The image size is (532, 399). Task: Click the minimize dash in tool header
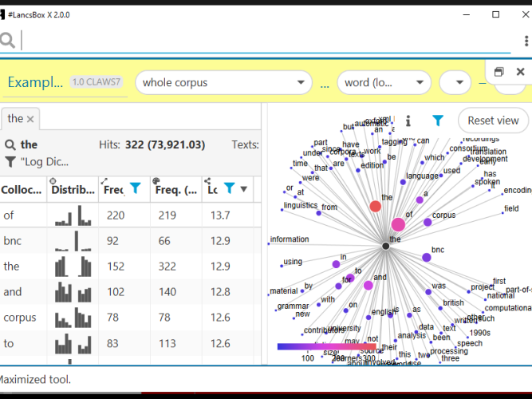click(482, 83)
